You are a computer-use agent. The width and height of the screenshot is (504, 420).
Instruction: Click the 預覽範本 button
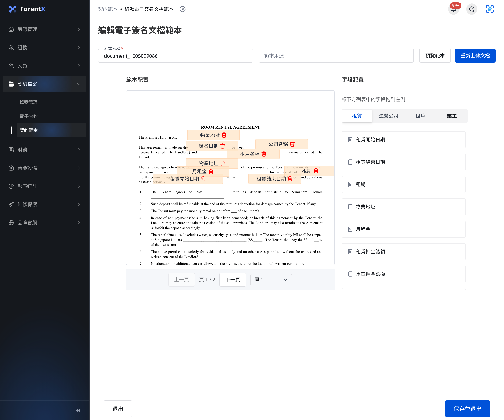pos(435,56)
